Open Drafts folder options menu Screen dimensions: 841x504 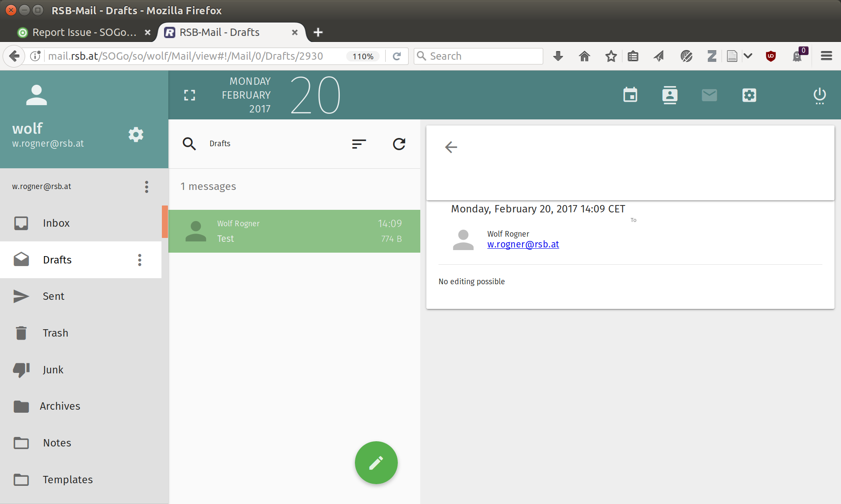[x=139, y=260]
